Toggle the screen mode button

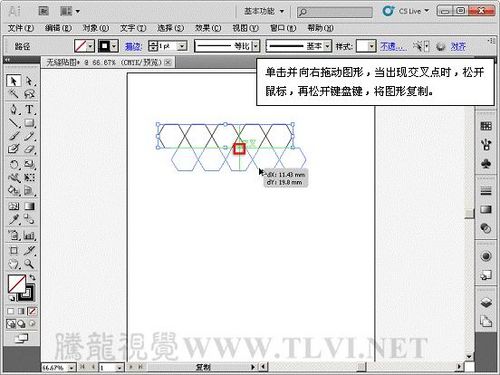click(x=21, y=338)
